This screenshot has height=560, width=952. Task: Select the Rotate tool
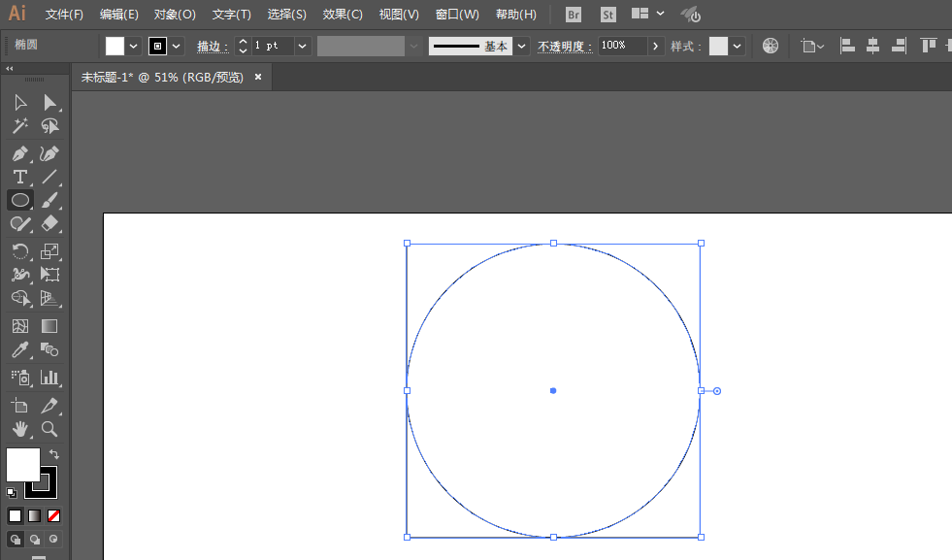pyautogui.click(x=19, y=251)
